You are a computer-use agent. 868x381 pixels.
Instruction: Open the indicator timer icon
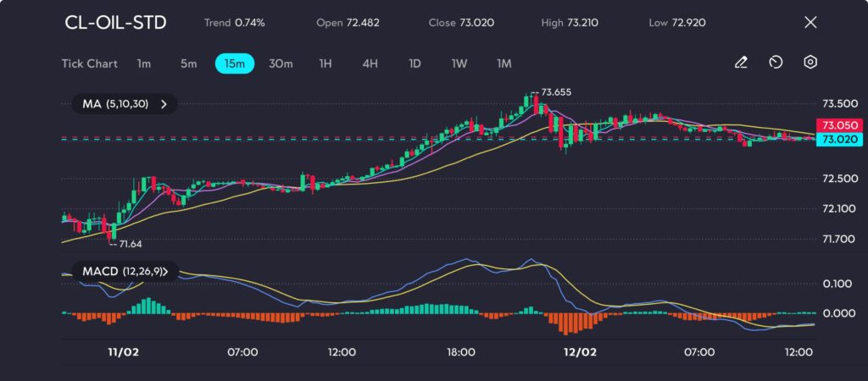(x=776, y=63)
